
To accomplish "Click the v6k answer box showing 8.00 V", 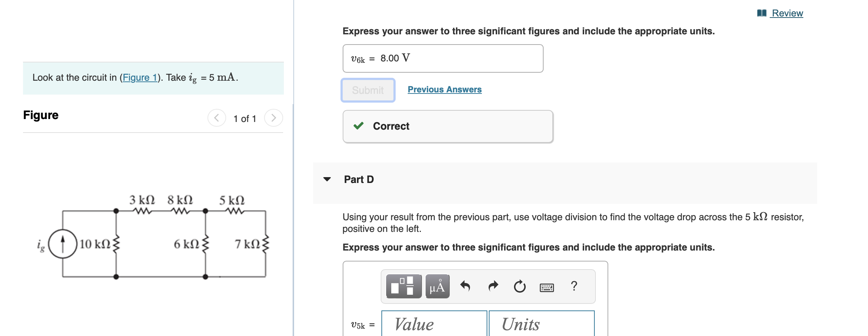I will pos(442,58).
